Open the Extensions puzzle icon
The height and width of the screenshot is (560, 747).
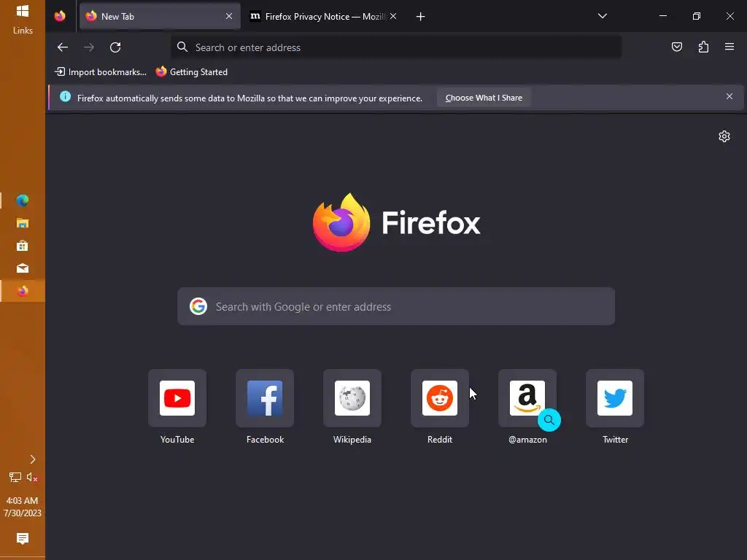[x=703, y=47]
